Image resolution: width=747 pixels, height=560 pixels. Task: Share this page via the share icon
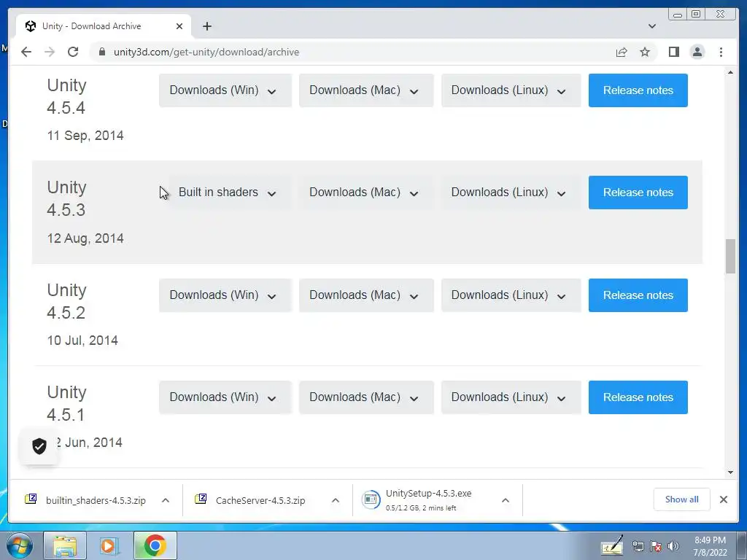pos(622,52)
